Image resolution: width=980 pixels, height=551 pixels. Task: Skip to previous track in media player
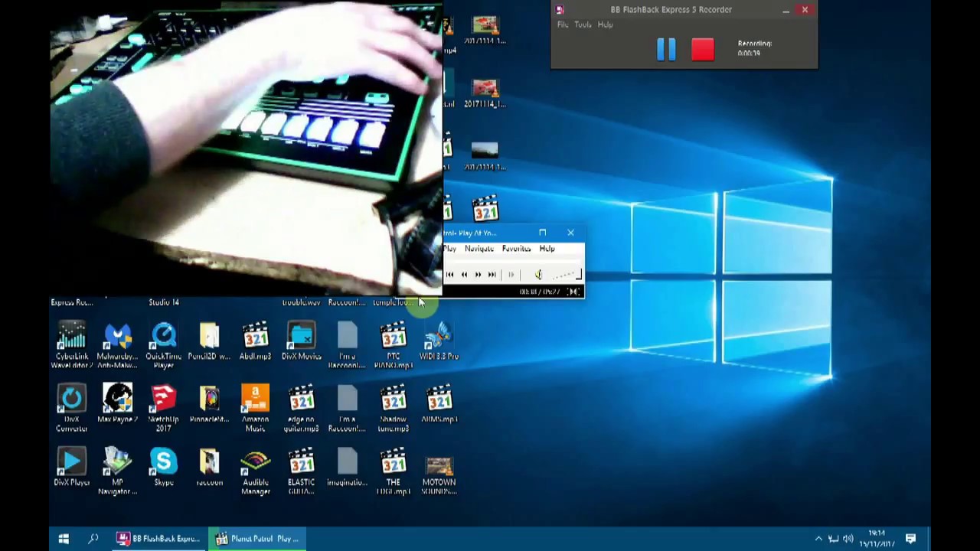(x=450, y=274)
